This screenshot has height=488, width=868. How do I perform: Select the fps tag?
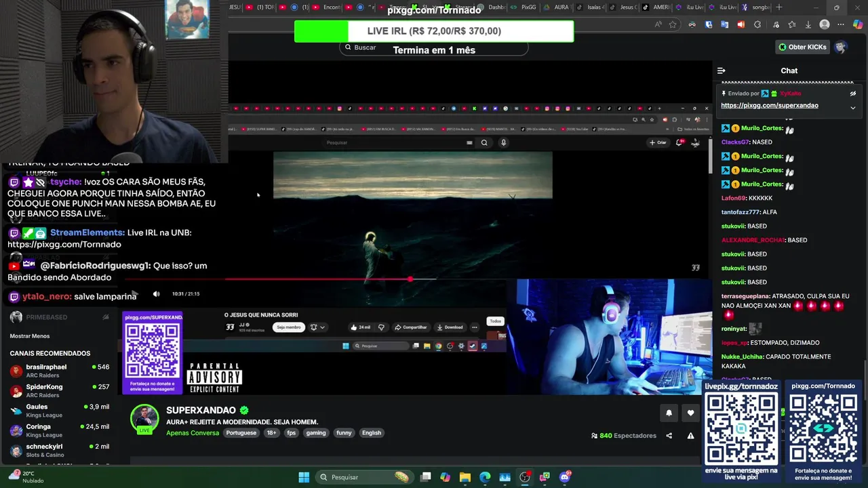(x=291, y=433)
